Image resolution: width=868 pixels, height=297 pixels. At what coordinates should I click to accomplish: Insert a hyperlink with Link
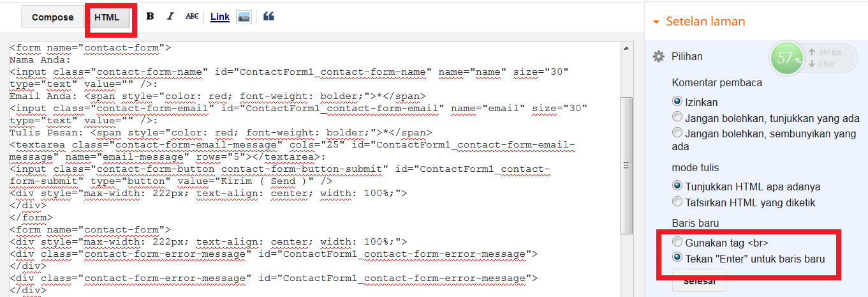pyautogui.click(x=220, y=17)
